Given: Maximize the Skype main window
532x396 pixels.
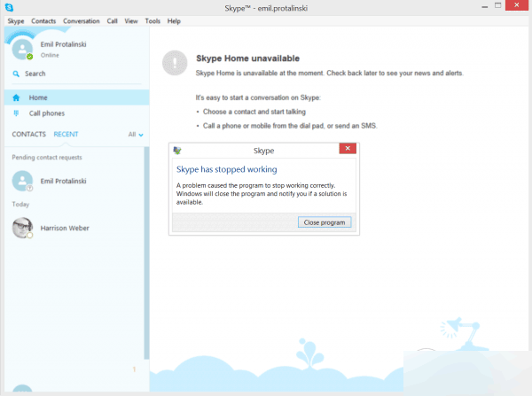Looking at the screenshot, I should (x=497, y=5).
